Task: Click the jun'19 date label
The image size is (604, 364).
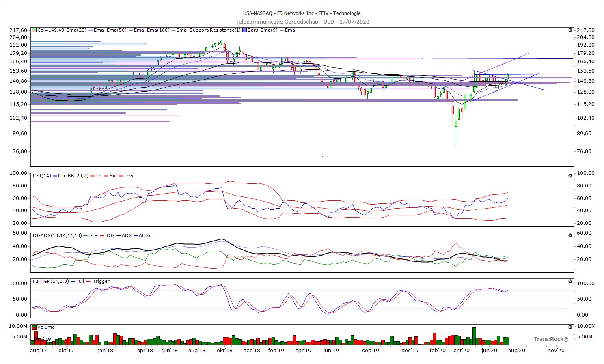Action: [331, 351]
